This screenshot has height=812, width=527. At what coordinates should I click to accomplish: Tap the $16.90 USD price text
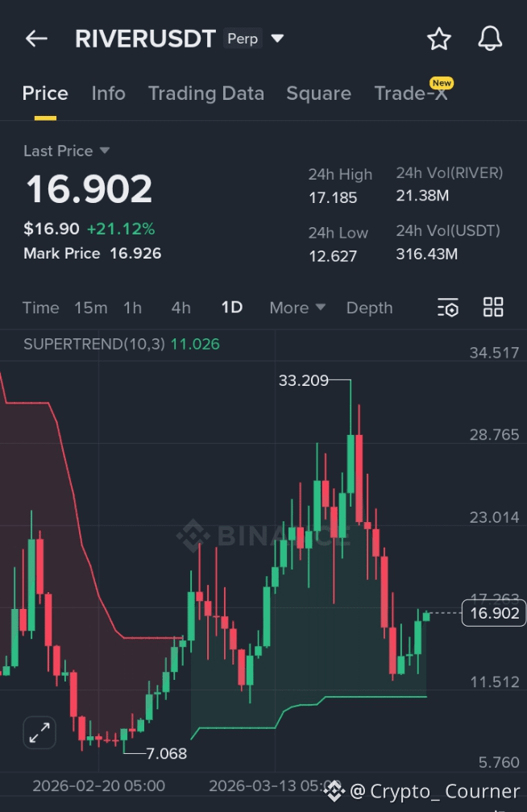click(x=52, y=229)
